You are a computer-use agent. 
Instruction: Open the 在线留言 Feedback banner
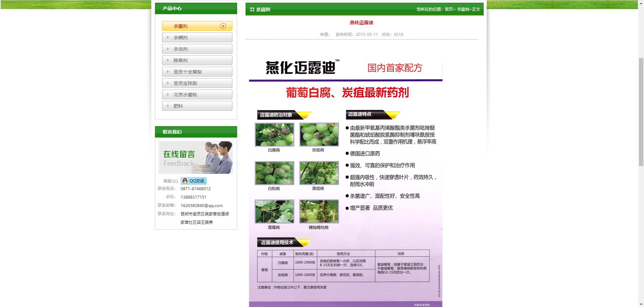pyautogui.click(x=196, y=157)
